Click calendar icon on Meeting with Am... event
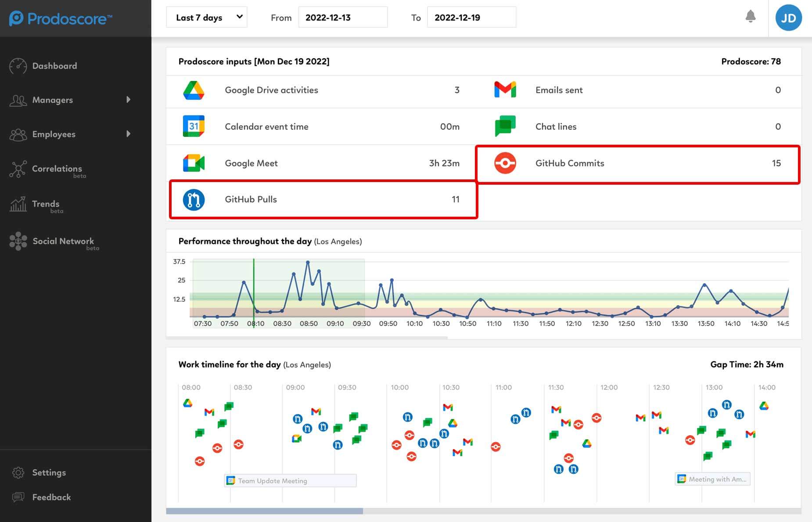The height and width of the screenshot is (522, 812). click(x=682, y=479)
